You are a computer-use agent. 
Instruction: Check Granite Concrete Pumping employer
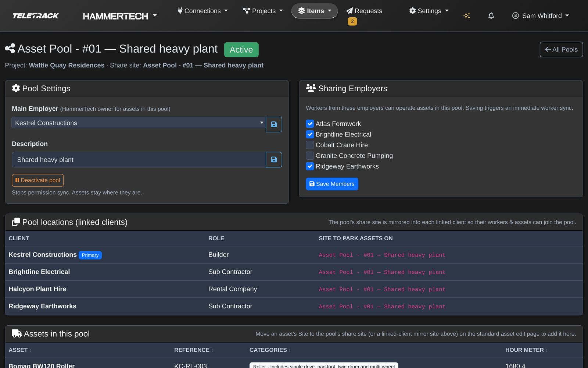coord(310,156)
